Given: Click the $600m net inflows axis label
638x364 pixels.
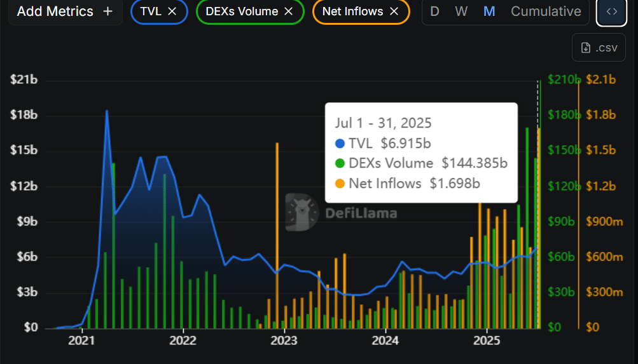Looking at the screenshot, I should [x=605, y=257].
